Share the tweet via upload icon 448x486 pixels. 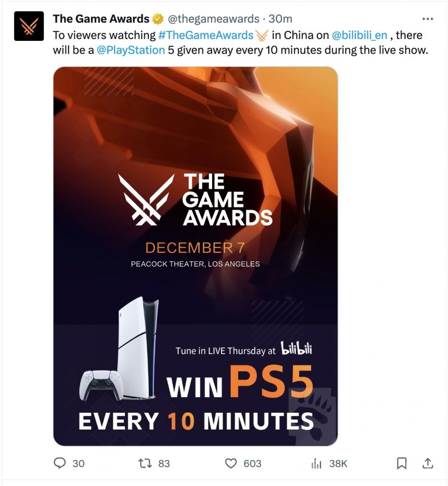[428, 463]
